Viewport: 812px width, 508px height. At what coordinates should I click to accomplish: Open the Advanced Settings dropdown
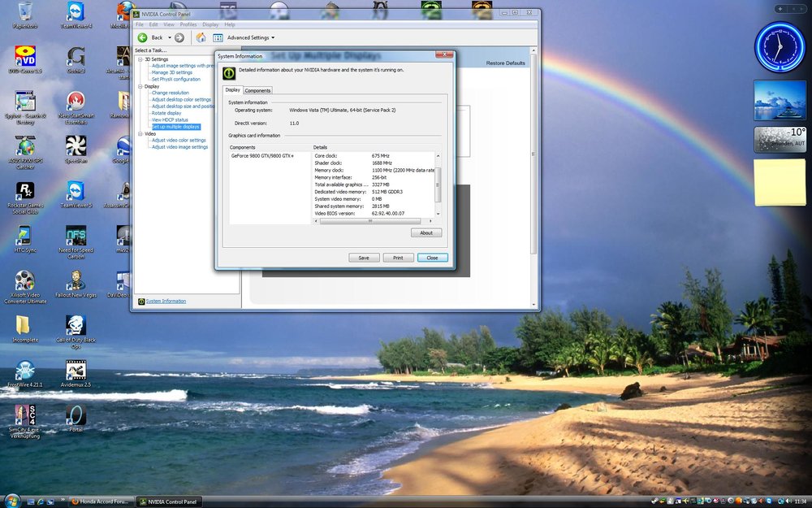click(x=250, y=37)
